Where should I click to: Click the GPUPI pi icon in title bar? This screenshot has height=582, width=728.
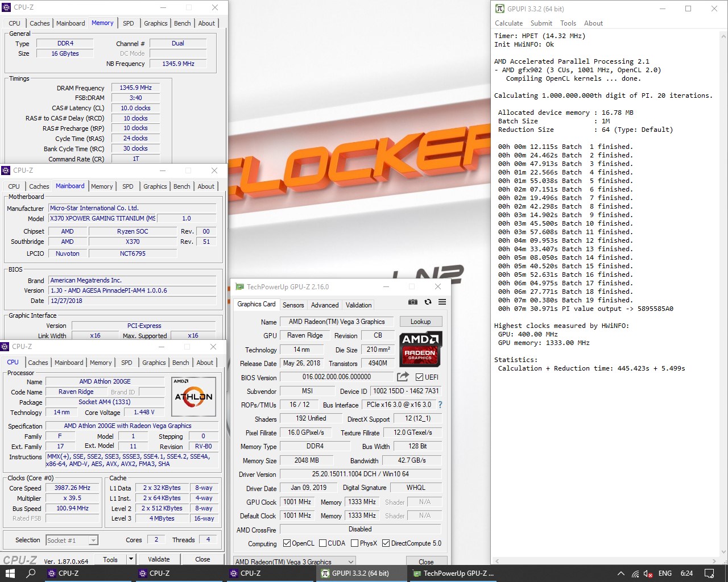coord(500,9)
